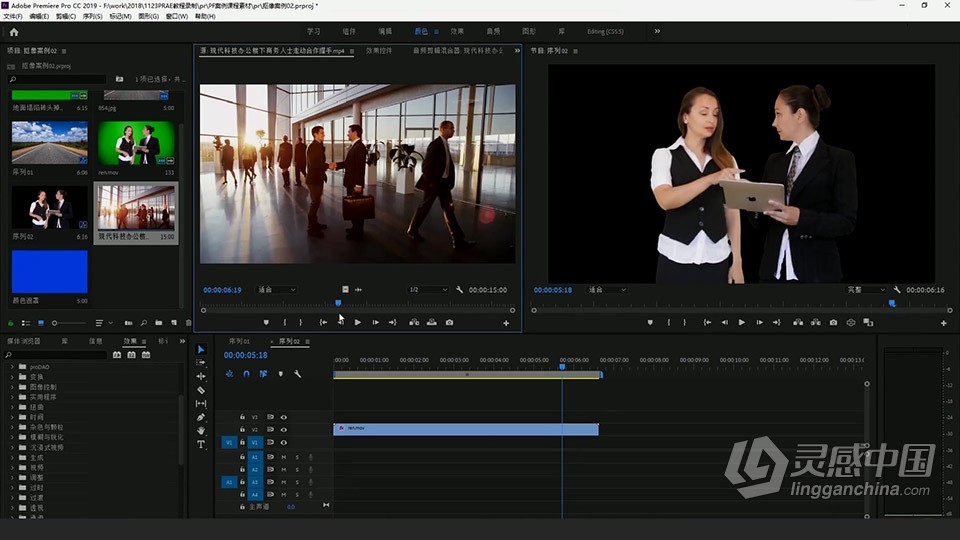Toggle Linked Selection in timeline
This screenshot has height=540, width=960.
(x=263, y=373)
